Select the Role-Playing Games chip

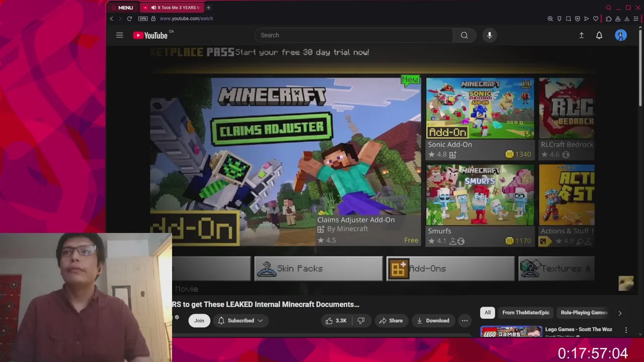coord(584,313)
